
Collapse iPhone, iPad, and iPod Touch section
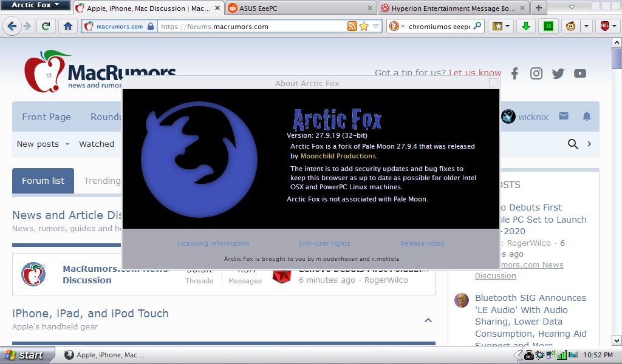tap(428, 320)
